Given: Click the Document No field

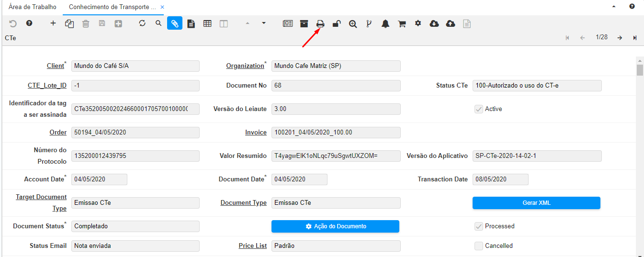Looking at the screenshot, I should tap(336, 86).
